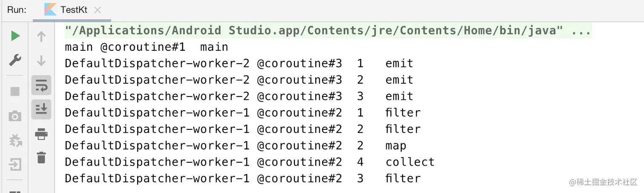The width and height of the screenshot is (644, 193).
Task: Click the Stop process square icon
Action: pos(15,91)
